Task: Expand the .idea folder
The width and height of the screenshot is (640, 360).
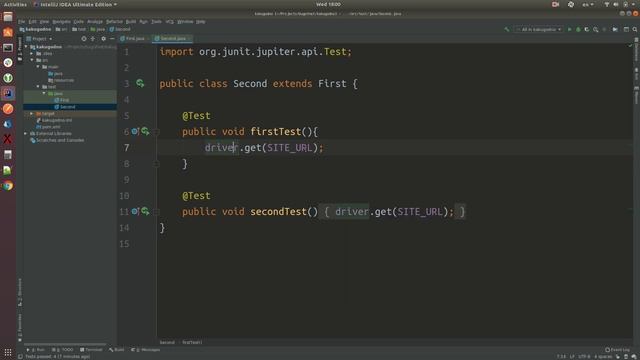Action: [32, 53]
